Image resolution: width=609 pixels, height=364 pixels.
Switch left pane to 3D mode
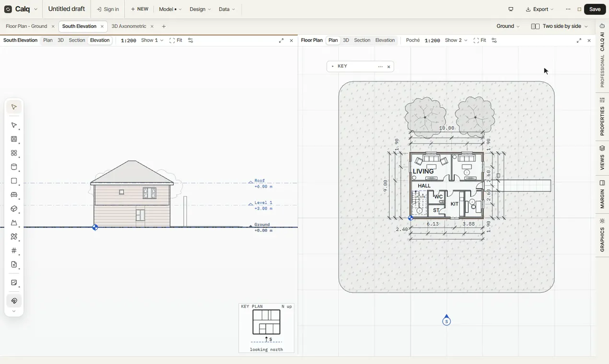click(60, 40)
